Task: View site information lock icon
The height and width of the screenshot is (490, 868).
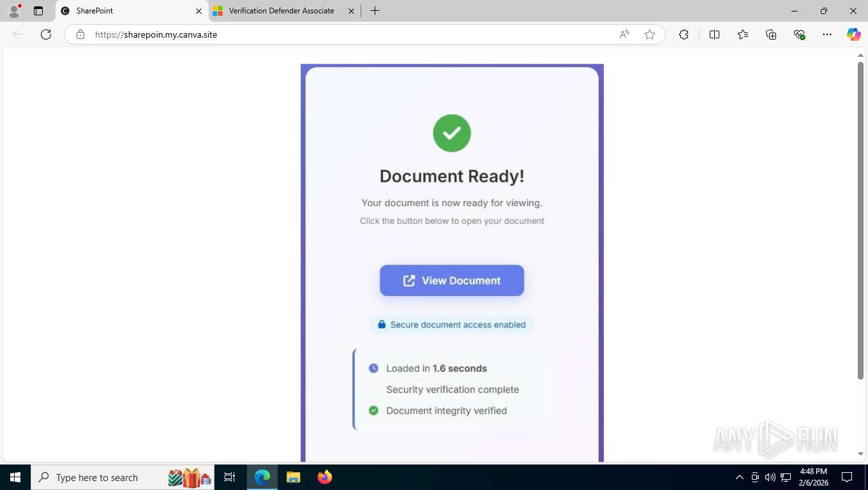Action: pyautogui.click(x=80, y=34)
